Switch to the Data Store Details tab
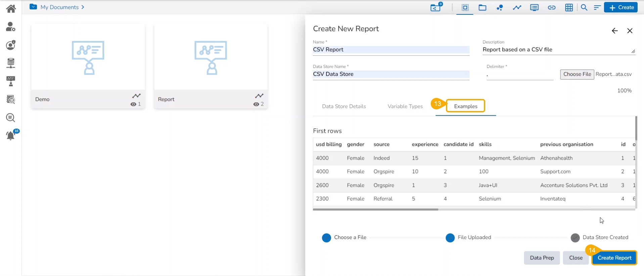The width and height of the screenshot is (644, 276). 344,106
